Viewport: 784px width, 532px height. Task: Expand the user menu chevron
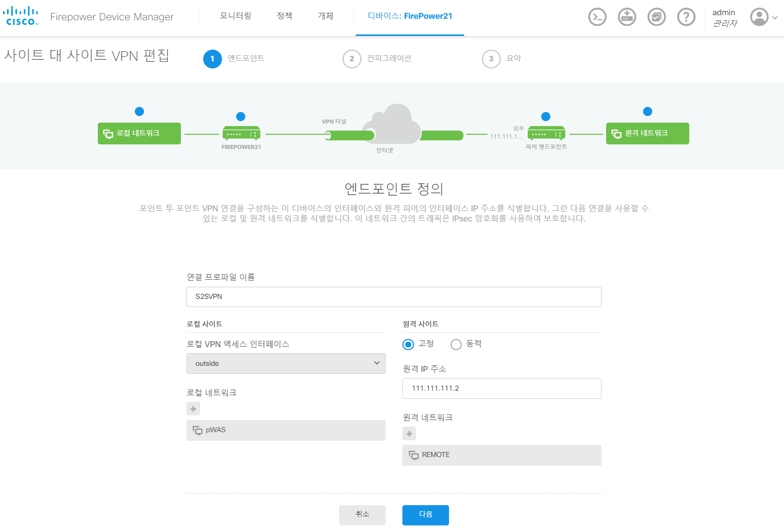775,18
